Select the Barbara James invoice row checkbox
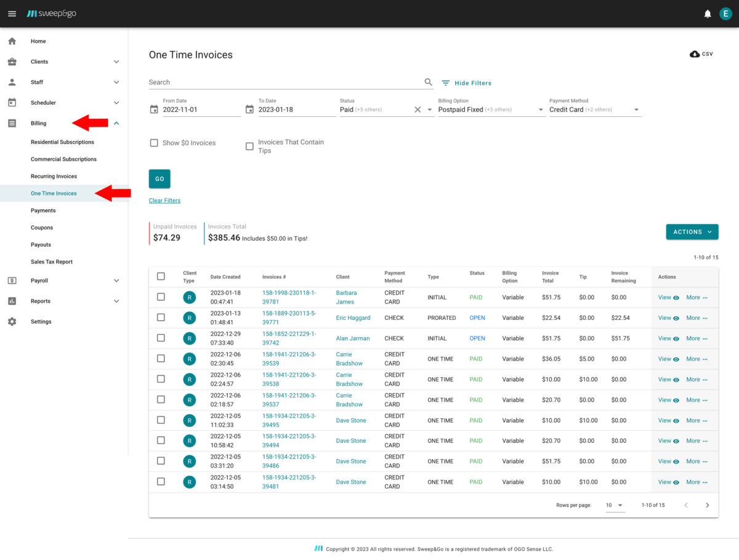739x560 pixels. click(161, 297)
